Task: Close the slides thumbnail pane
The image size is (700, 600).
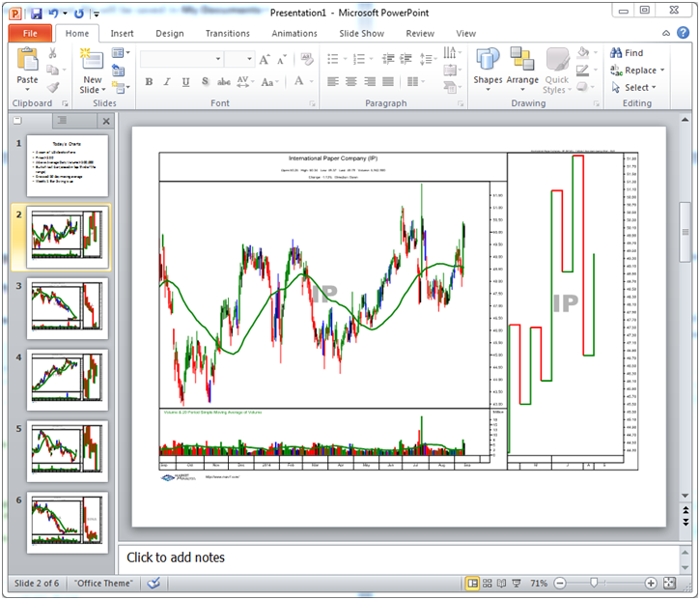Action: (106, 121)
